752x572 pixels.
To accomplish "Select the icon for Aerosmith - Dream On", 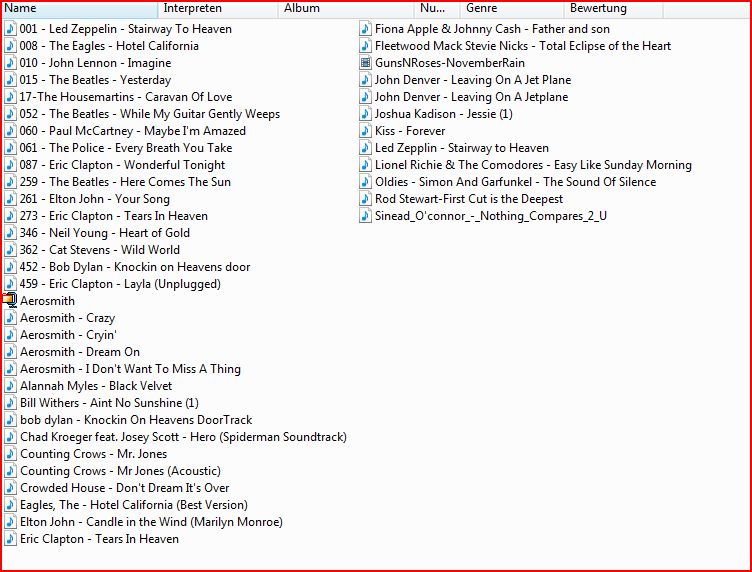I will [x=10, y=352].
